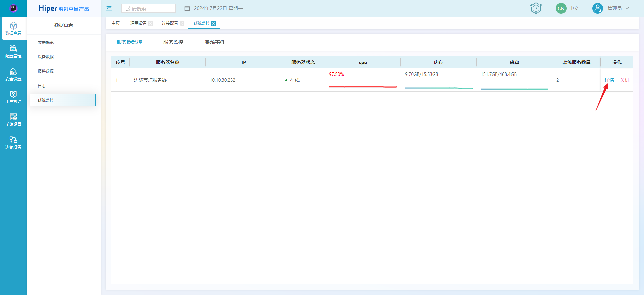The height and width of the screenshot is (295, 644).
Task: Click 关机 link for edge node server
Action: [x=624, y=80]
